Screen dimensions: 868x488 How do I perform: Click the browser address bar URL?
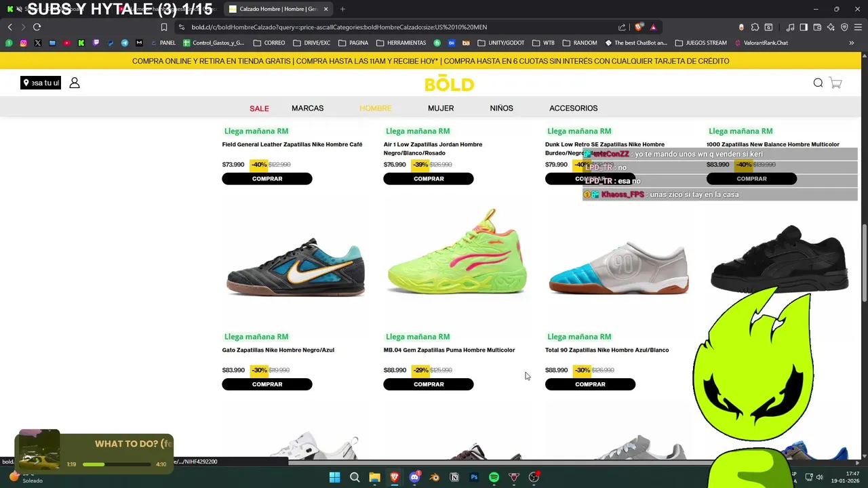tap(339, 27)
